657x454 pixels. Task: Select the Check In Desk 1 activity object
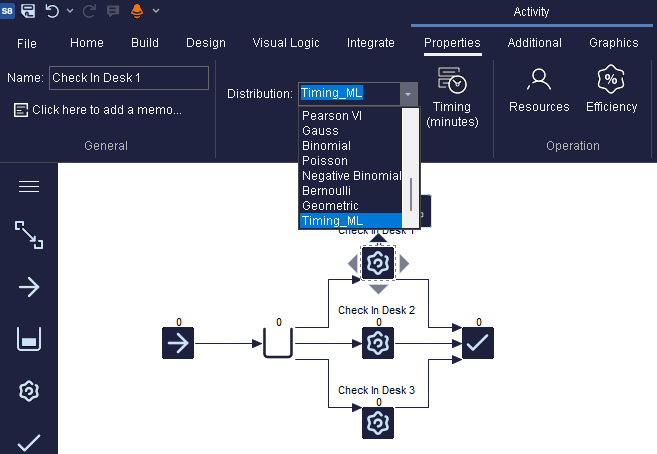pyautogui.click(x=378, y=263)
